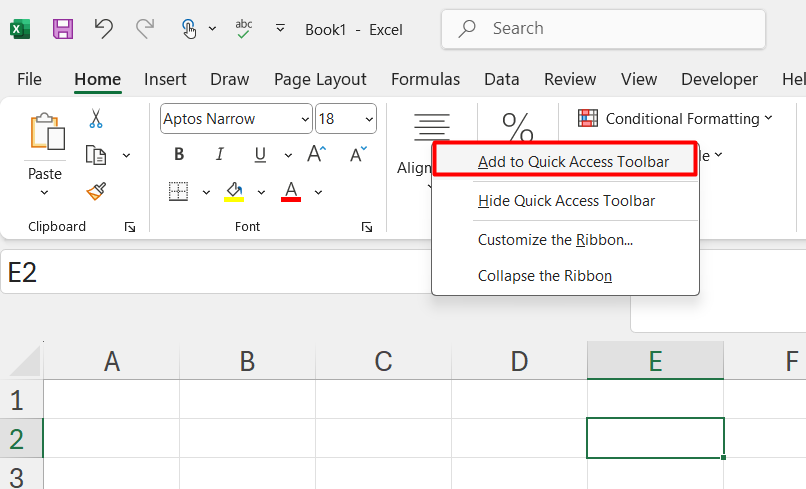Cut selection with the scissors icon
Image resolution: width=806 pixels, height=489 pixels.
point(96,118)
